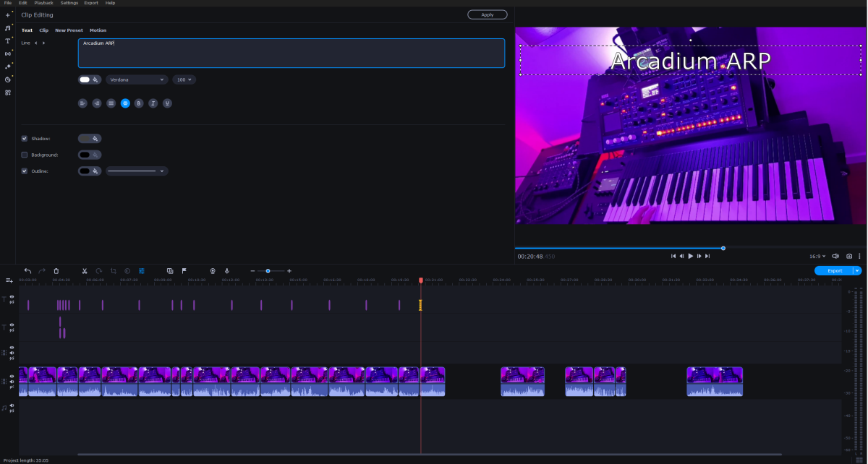
Task: Undo the last action on timeline toolbar
Action: pyautogui.click(x=27, y=270)
